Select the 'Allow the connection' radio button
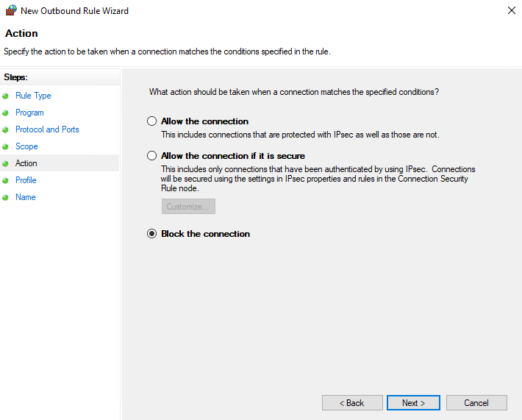The width and height of the screenshot is (522, 420). click(x=152, y=121)
